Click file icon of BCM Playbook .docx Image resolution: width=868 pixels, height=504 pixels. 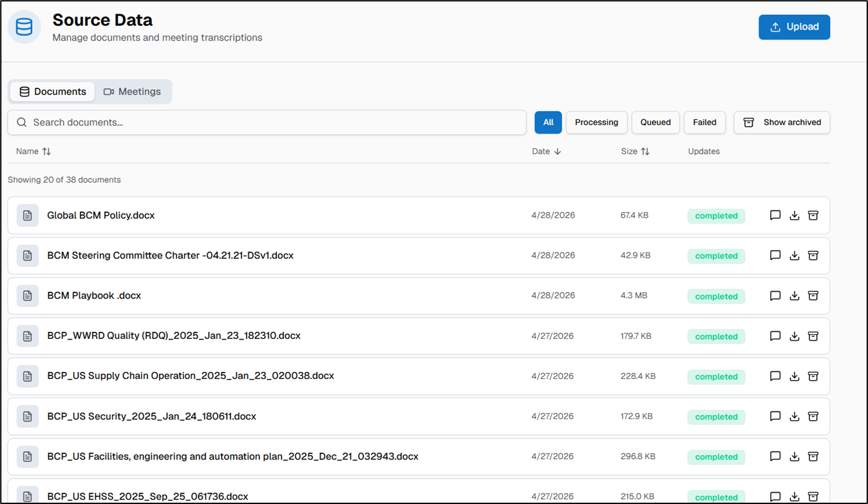point(28,296)
